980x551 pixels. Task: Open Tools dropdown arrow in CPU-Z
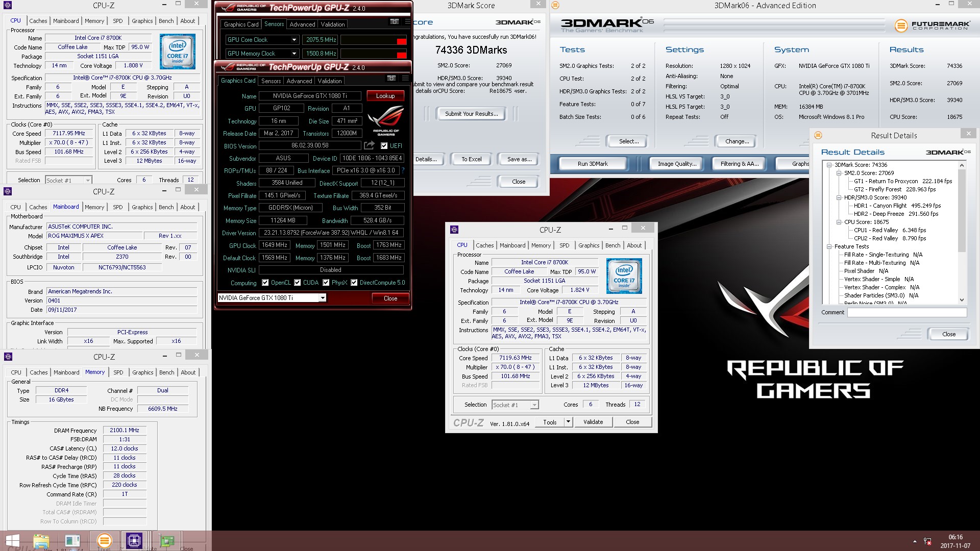tap(568, 422)
